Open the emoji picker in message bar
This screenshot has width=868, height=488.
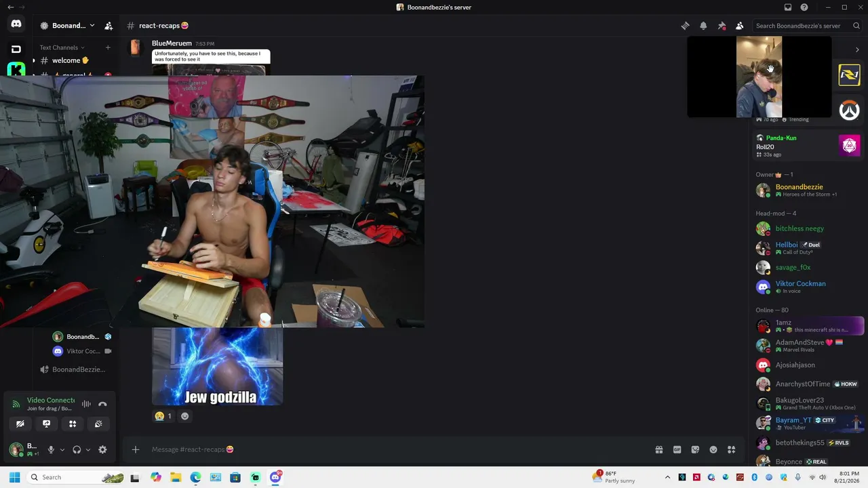713,449
